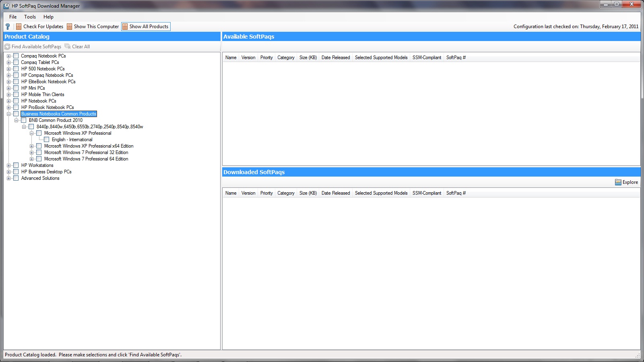Click the Explore label in Downloaded SoftPaqs
The height and width of the screenshot is (362, 644).
(630, 182)
